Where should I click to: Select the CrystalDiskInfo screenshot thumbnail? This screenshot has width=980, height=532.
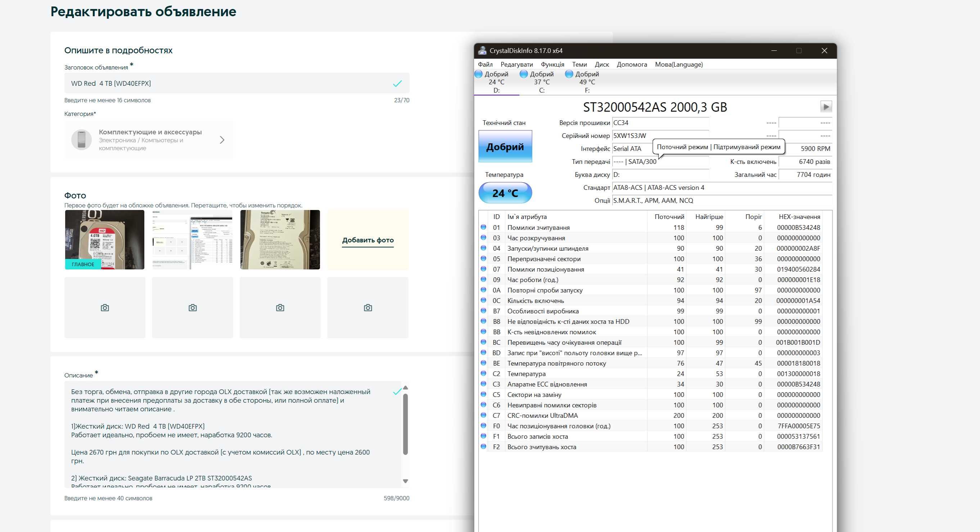coord(193,240)
